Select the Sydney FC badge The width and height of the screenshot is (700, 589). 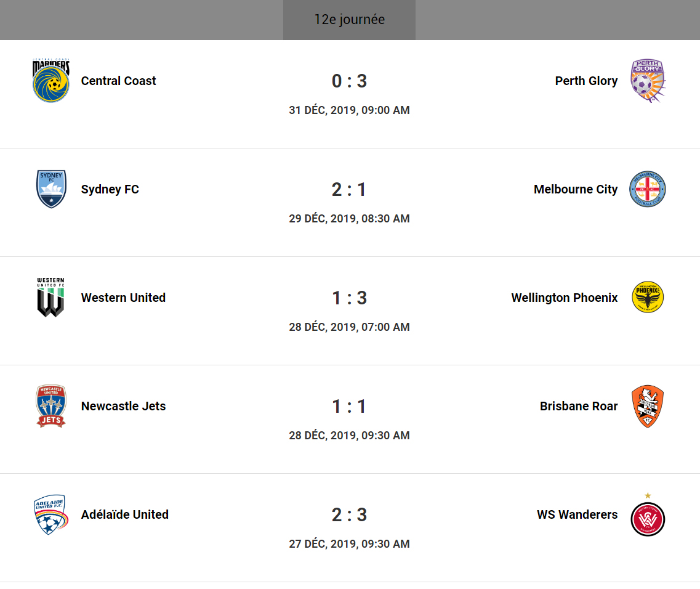tap(51, 189)
